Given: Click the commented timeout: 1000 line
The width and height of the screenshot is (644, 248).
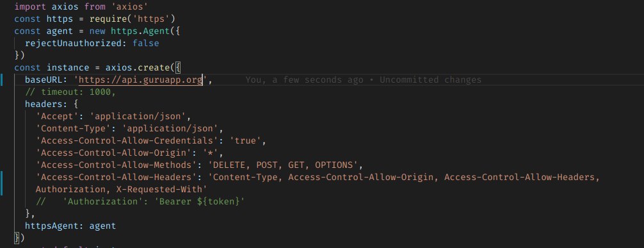Looking at the screenshot, I should [70, 92].
